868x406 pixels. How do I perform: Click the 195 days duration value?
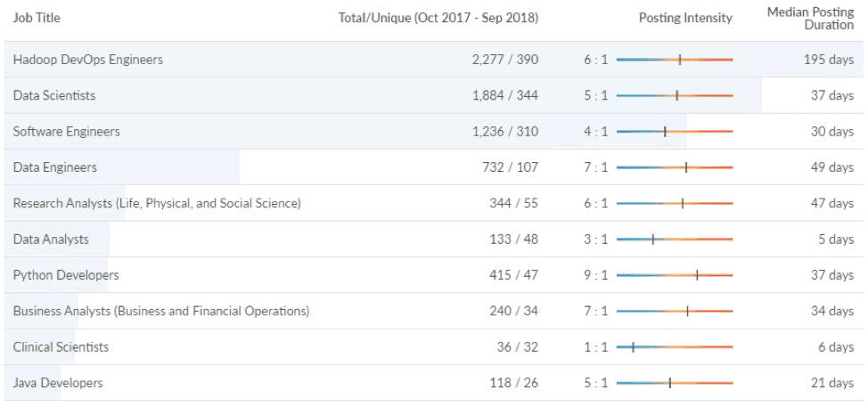[829, 60]
